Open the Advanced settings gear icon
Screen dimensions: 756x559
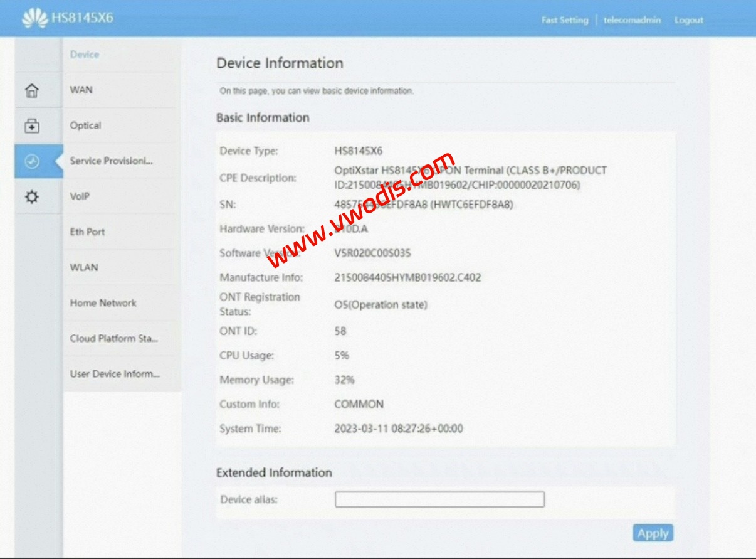click(31, 197)
